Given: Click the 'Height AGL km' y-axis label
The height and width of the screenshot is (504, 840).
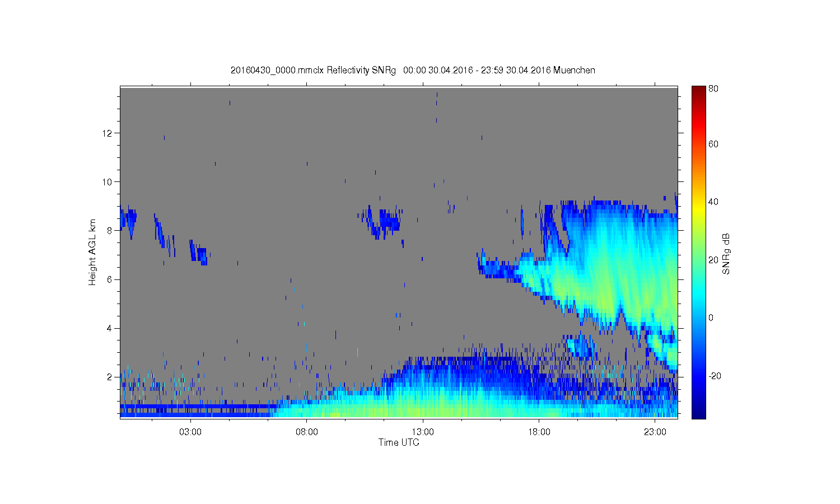Looking at the screenshot, I should click(x=92, y=252).
